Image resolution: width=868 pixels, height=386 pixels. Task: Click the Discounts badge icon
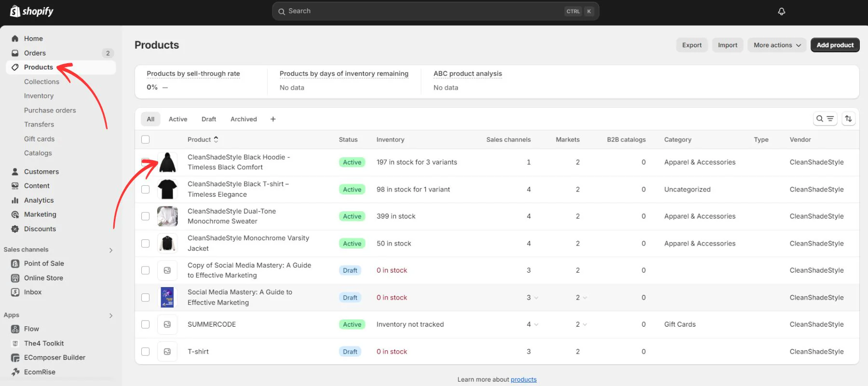coord(15,229)
